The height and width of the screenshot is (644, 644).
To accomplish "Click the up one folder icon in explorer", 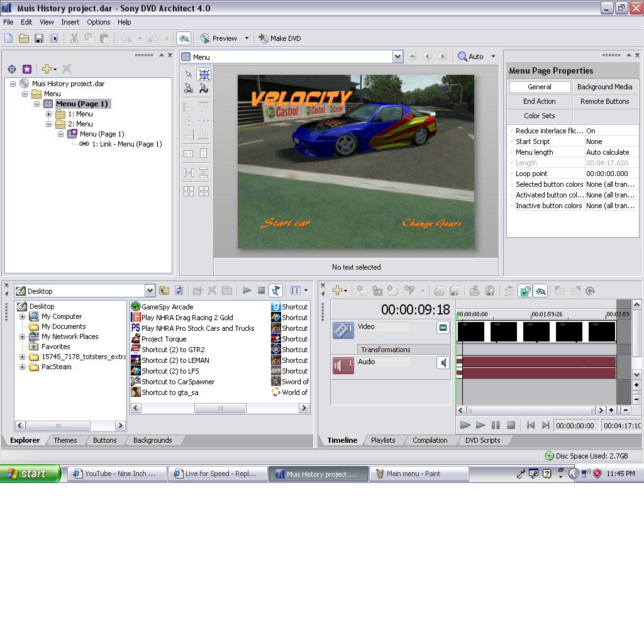I will click(164, 291).
